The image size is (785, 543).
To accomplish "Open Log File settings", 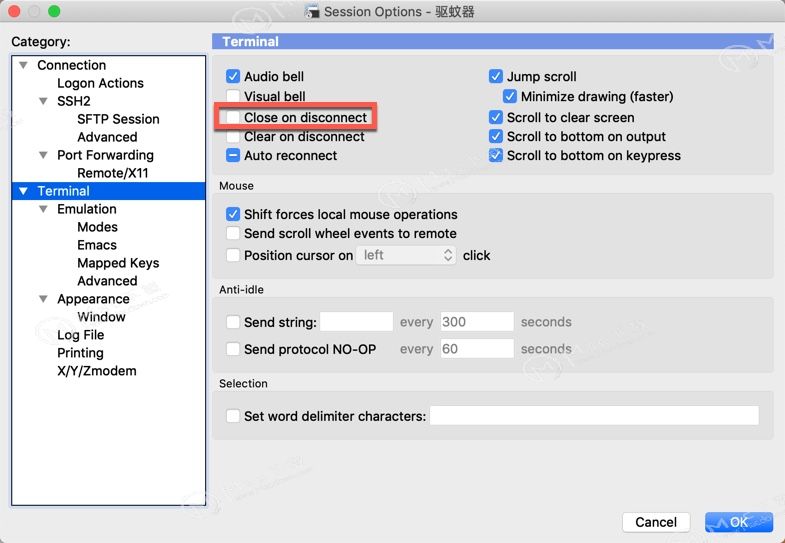I will point(81,335).
